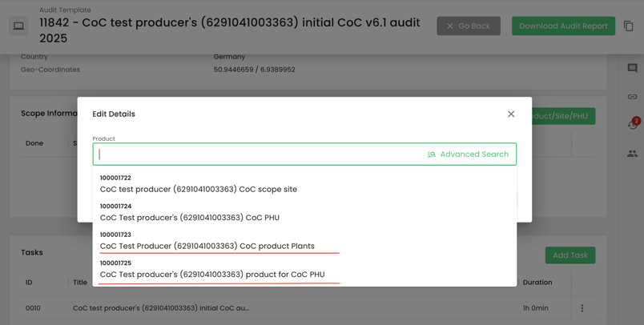Click the Advanced Search link
The height and width of the screenshot is (325, 644).
pos(468,154)
